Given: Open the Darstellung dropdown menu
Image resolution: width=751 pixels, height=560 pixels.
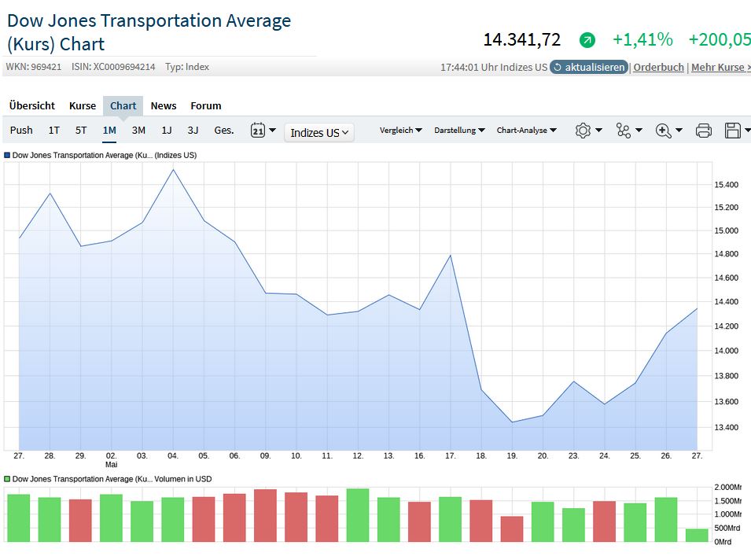Looking at the screenshot, I should point(460,131).
